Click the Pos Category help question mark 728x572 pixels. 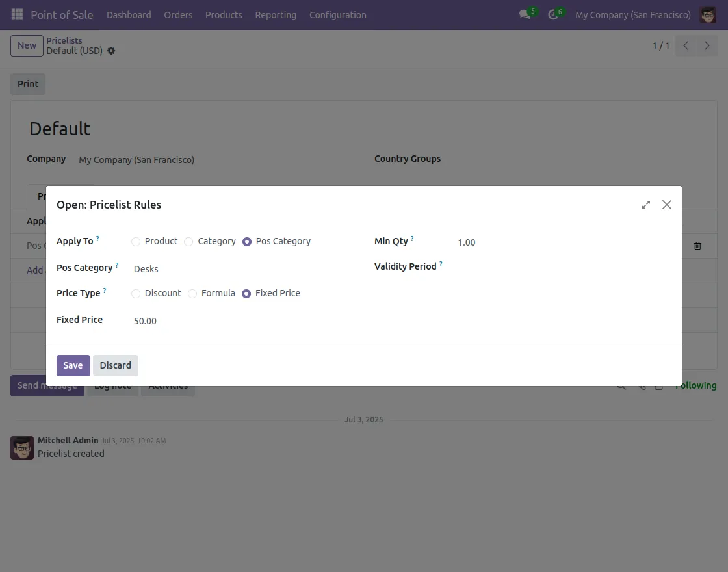pos(117,265)
